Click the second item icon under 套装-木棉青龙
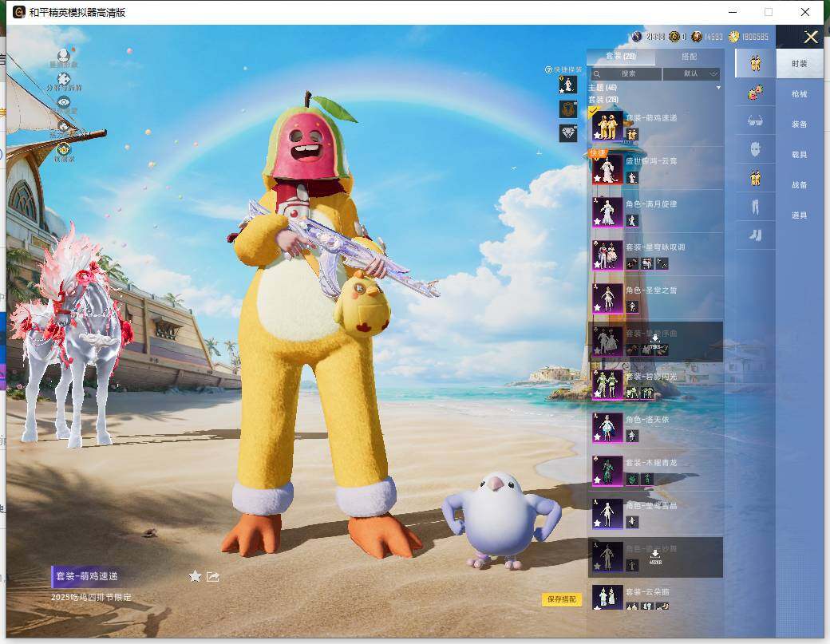The height and width of the screenshot is (644, 830). coord(647,480)
